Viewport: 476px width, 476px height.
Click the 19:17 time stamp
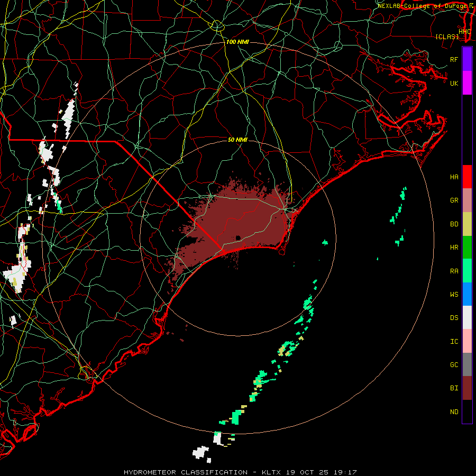tap(345, 472)
